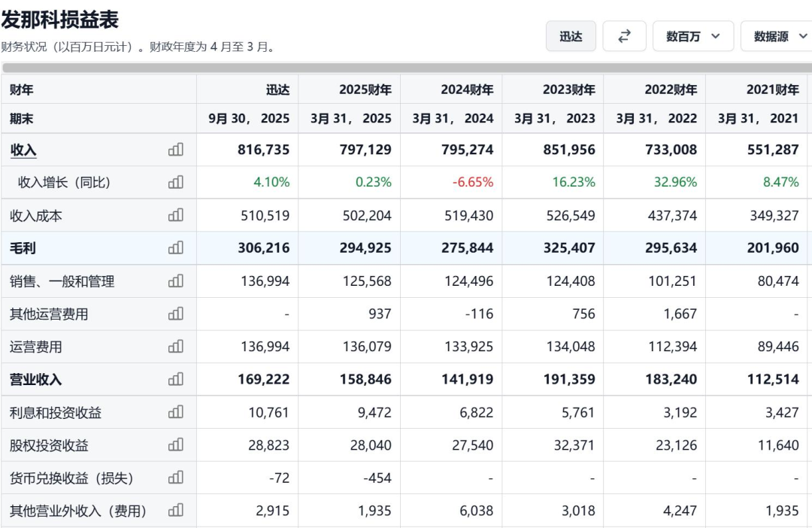Open chart icon for 毛利 row
This screenshot has width=812, height=528.
[x=175, y=247]
